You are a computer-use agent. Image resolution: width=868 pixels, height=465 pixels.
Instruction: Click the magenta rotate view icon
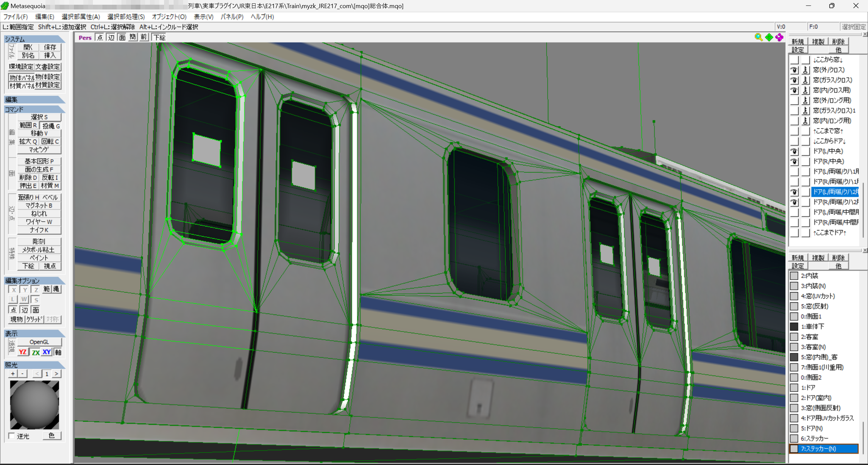click(779, 37)
